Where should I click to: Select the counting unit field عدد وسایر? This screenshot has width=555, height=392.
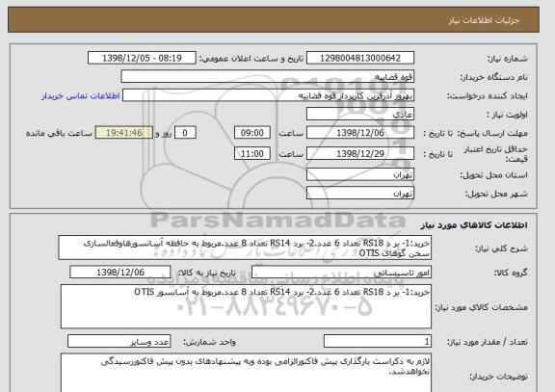119,341
